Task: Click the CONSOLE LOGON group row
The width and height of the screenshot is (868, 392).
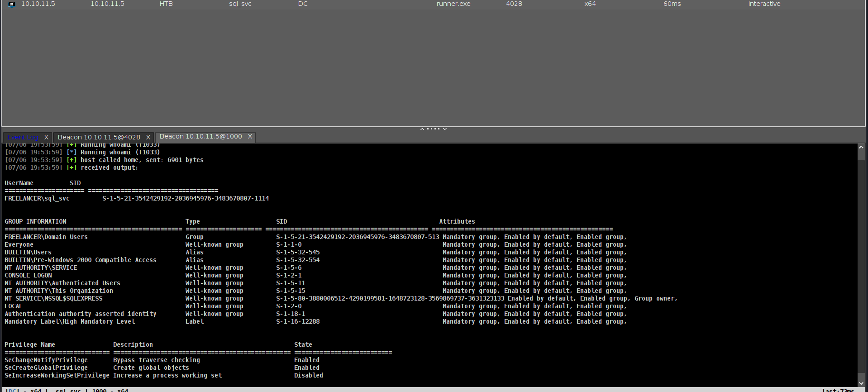Action: pyautogui.click(x=316, y=275)
